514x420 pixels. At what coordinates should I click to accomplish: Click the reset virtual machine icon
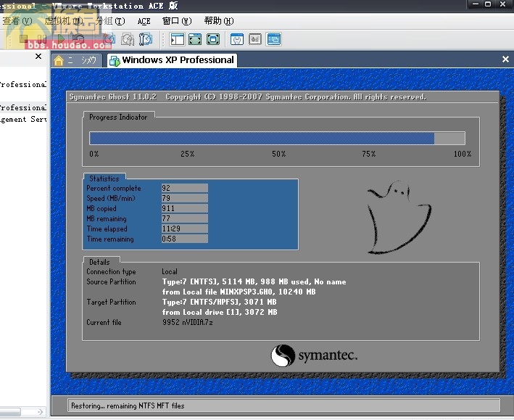[x=79, y=39]
